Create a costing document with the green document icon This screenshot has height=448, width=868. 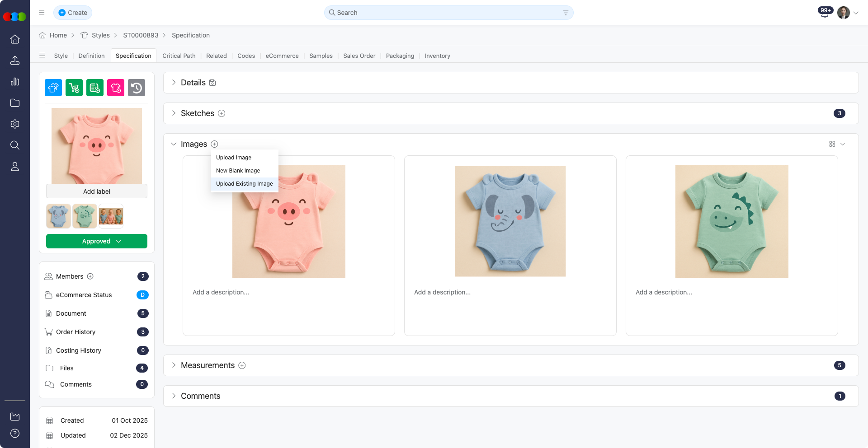94,88
